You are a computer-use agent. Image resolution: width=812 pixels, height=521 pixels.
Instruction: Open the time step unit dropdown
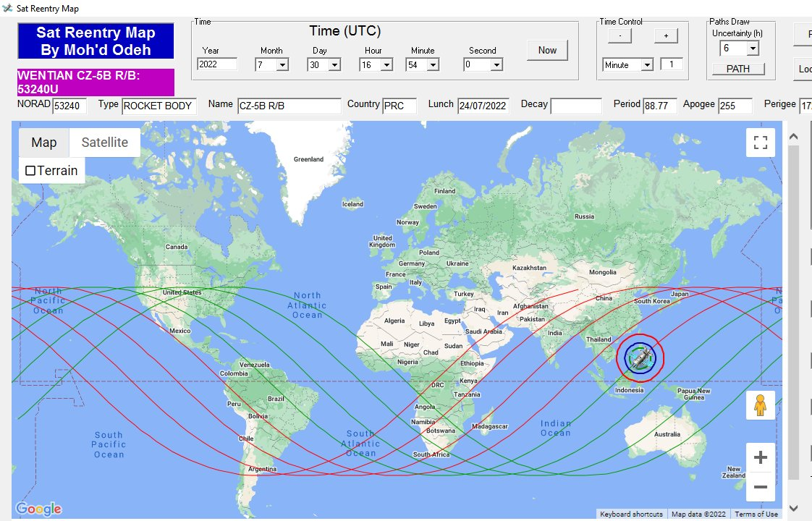pos(646,65)
